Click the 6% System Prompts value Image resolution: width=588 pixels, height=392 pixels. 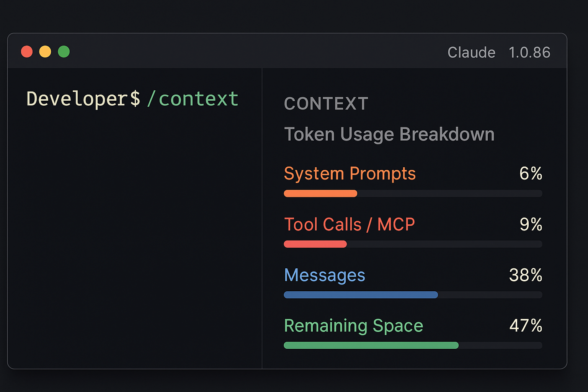pos(531,173)
